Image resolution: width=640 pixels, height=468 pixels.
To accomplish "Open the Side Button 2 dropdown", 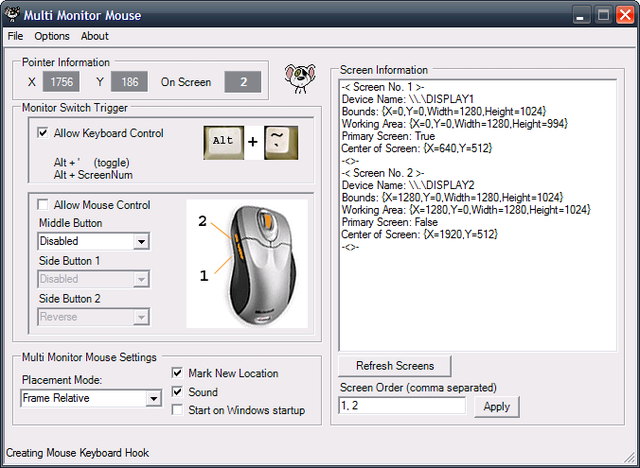I will 141,317.
